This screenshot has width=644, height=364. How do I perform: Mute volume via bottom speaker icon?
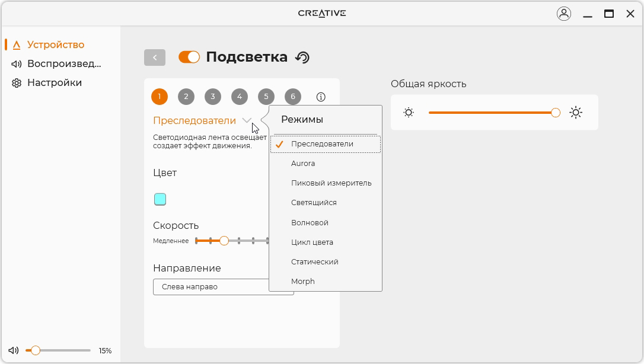point(14,350)
